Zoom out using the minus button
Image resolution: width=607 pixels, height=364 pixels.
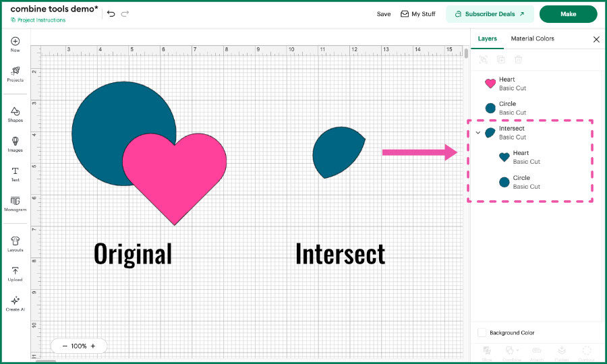click(x=65, y=346)
